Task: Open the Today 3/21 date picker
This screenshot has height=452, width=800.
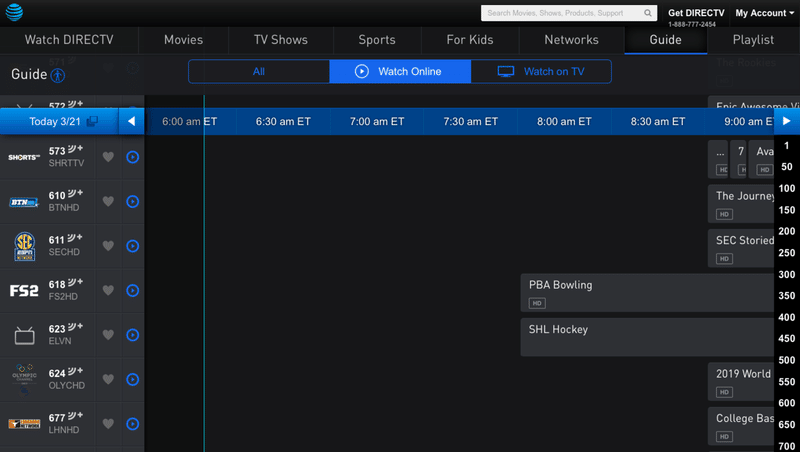Action: [59, 121]
